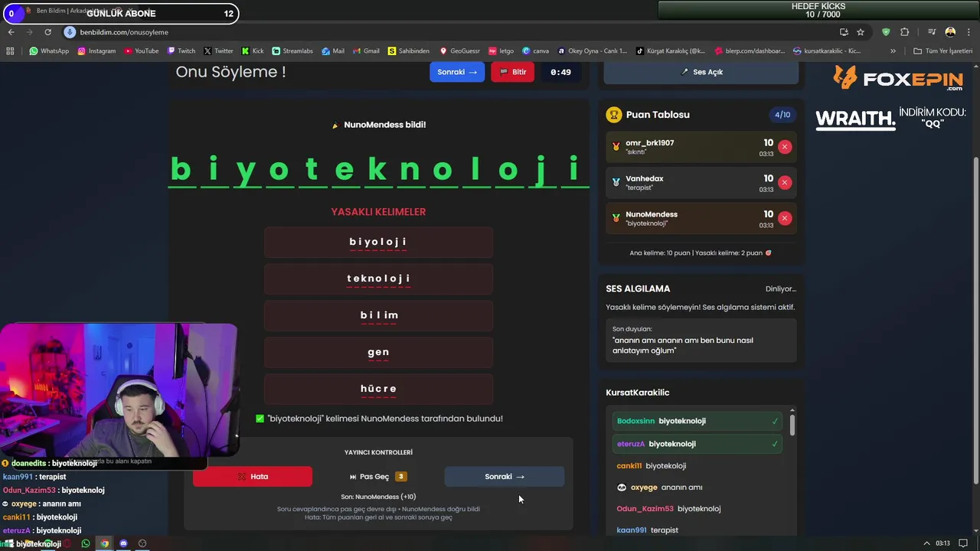Open the Twitch bookmark
Viewport: 980px width, 551px height.
181,51
